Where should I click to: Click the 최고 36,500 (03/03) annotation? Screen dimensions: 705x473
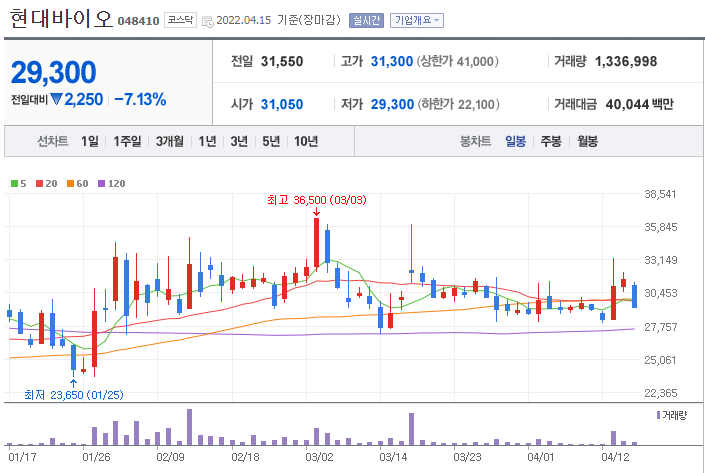pos(317,200)
